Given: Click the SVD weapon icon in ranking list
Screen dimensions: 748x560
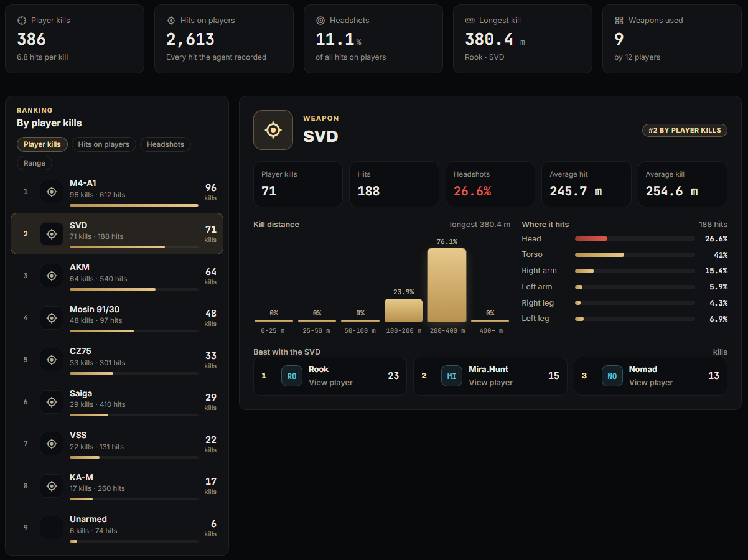Looking at the screenshot, I should coord(52,233).
